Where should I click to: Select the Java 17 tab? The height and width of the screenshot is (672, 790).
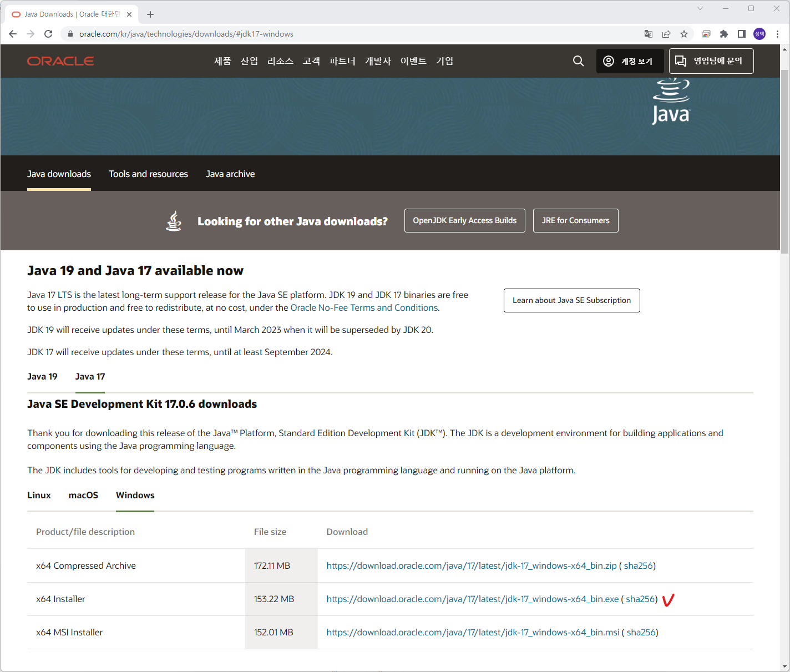tap(90, 376)
